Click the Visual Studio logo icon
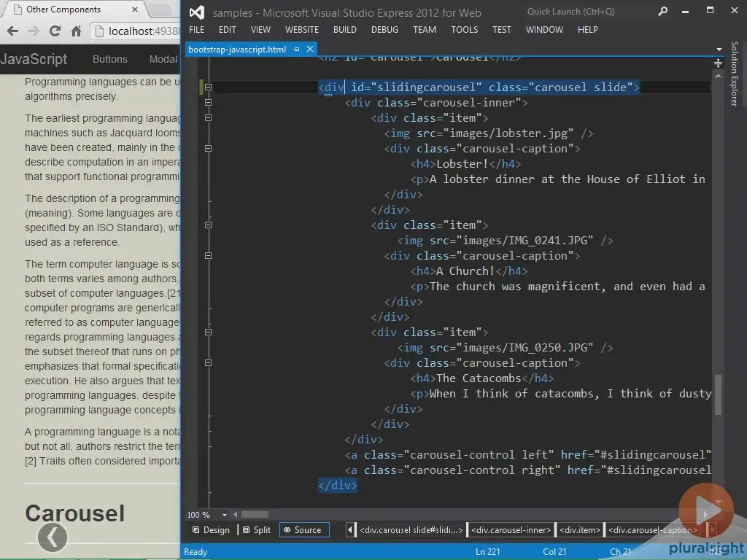The image size is (747, 560). coord(196,12)
